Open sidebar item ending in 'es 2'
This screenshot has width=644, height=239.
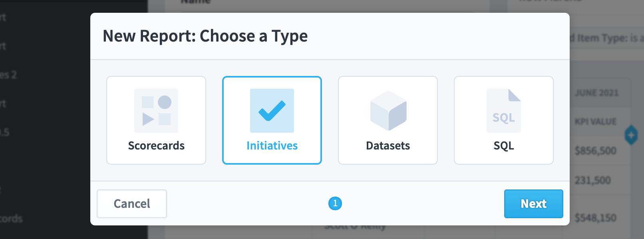(8, 75)
